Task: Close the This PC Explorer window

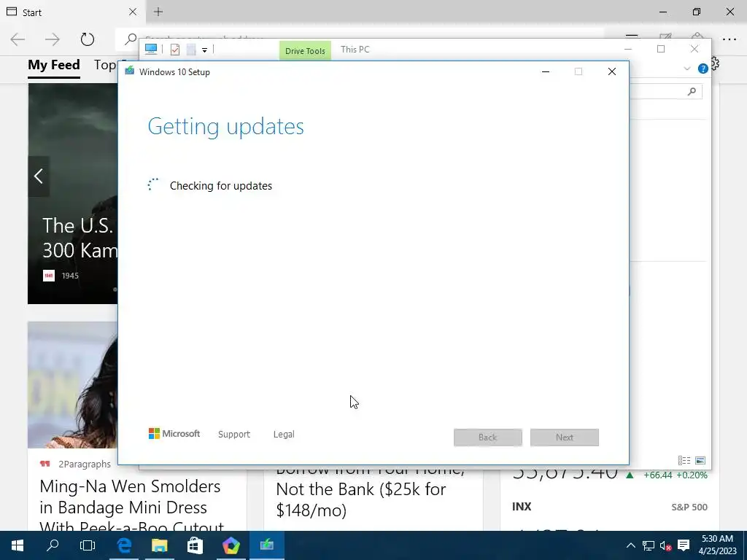Action: (694, 49)
